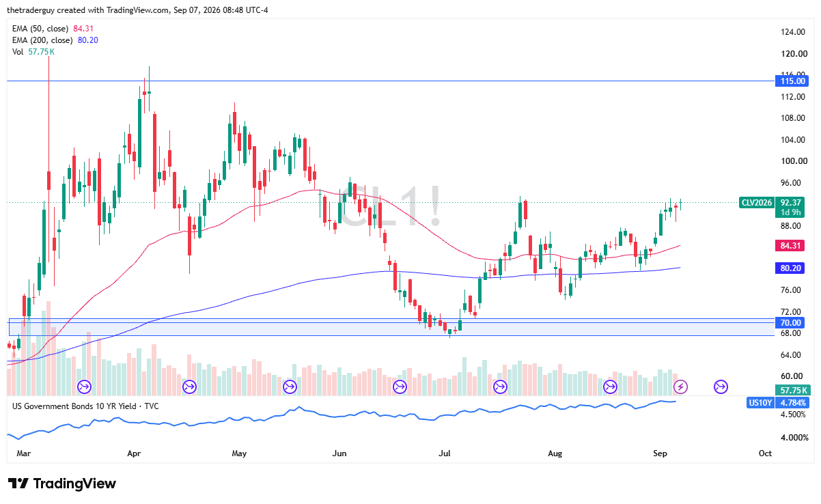The height and width of the screenshot is (504, 821).
Task: Click the '1d 9h' countdown under the price
Action: point(791,212)
